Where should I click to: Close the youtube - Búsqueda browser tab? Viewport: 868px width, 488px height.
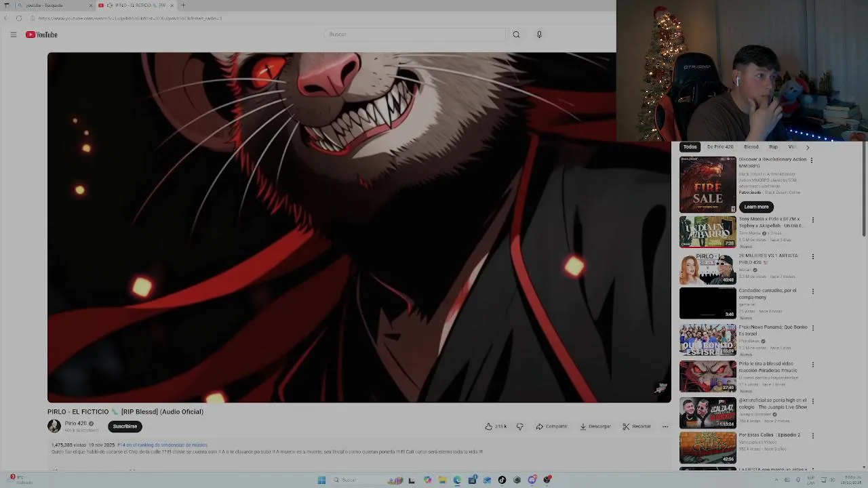click(91, 5)
